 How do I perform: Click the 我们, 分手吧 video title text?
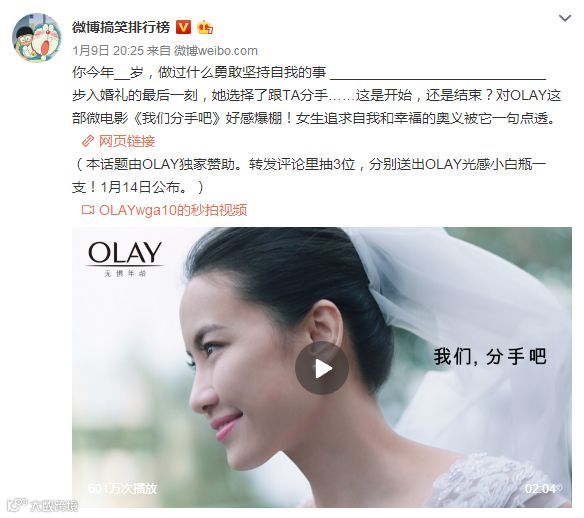(x=490, y=357)
